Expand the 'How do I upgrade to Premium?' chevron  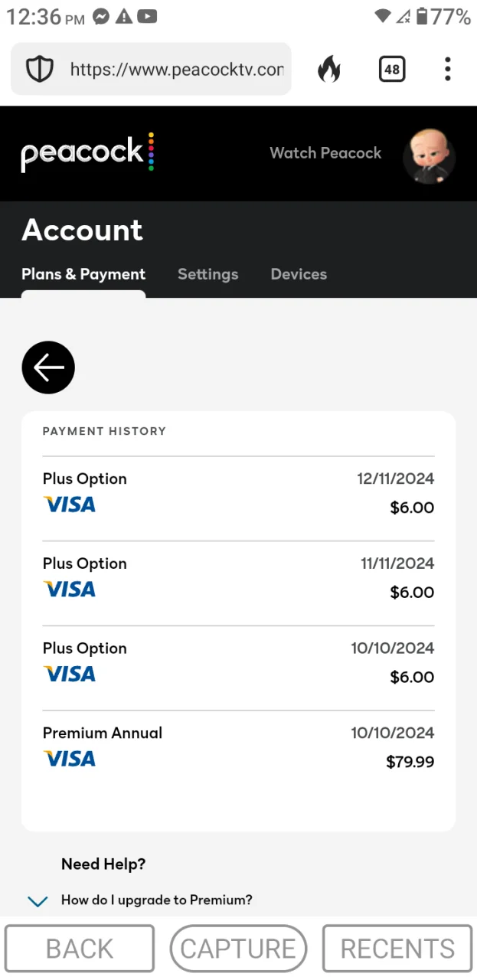[38, 901]
